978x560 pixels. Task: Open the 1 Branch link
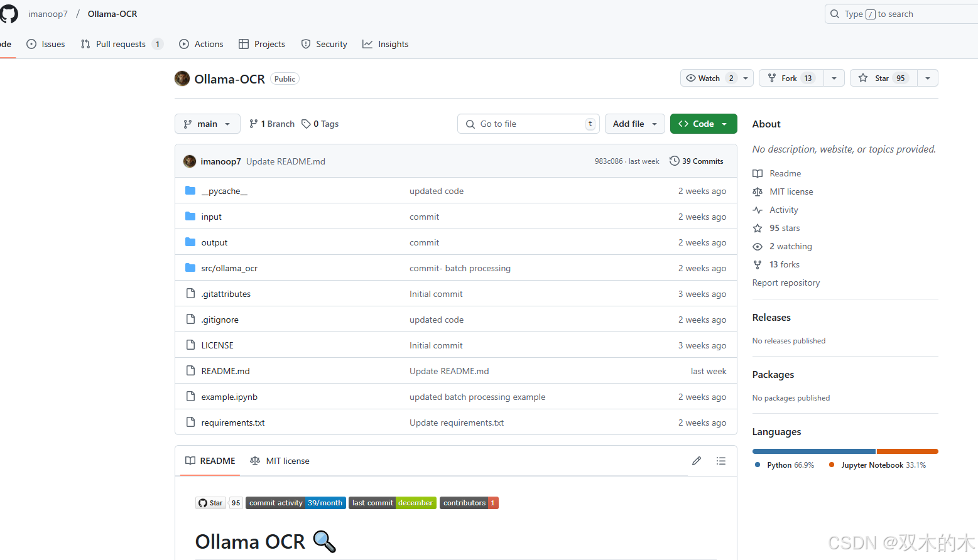(x=272, y=124)
